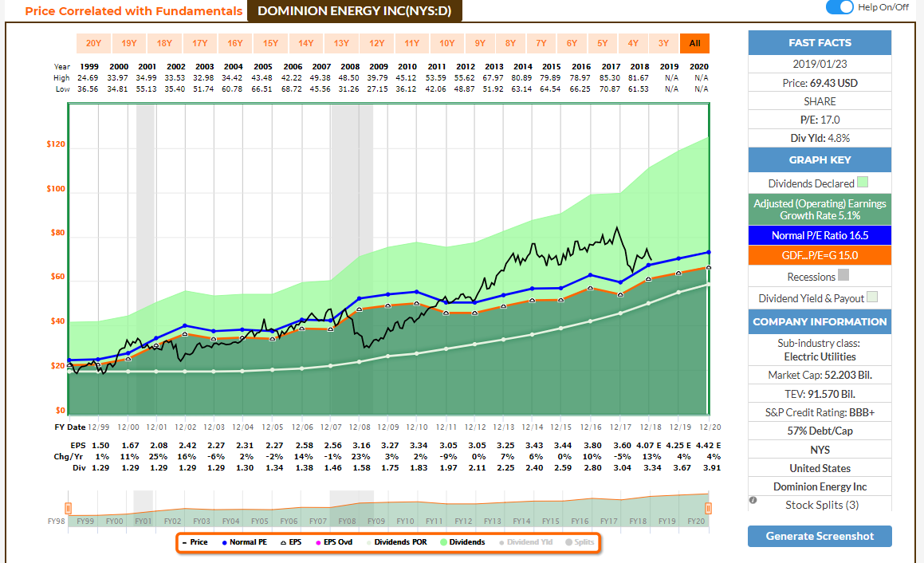Toggle the Help On/Off switch

(x=839, y=7)
